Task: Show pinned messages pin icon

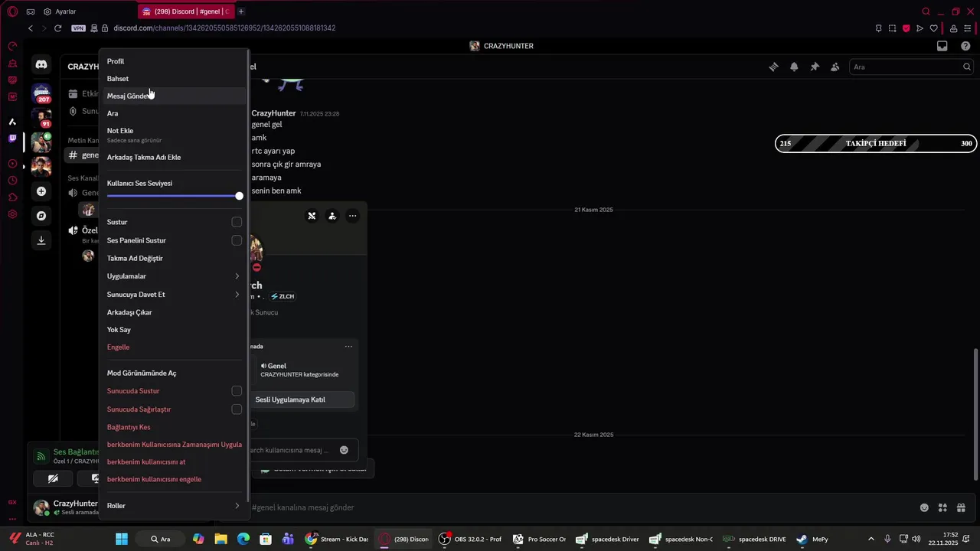Action: coord(815,67)
